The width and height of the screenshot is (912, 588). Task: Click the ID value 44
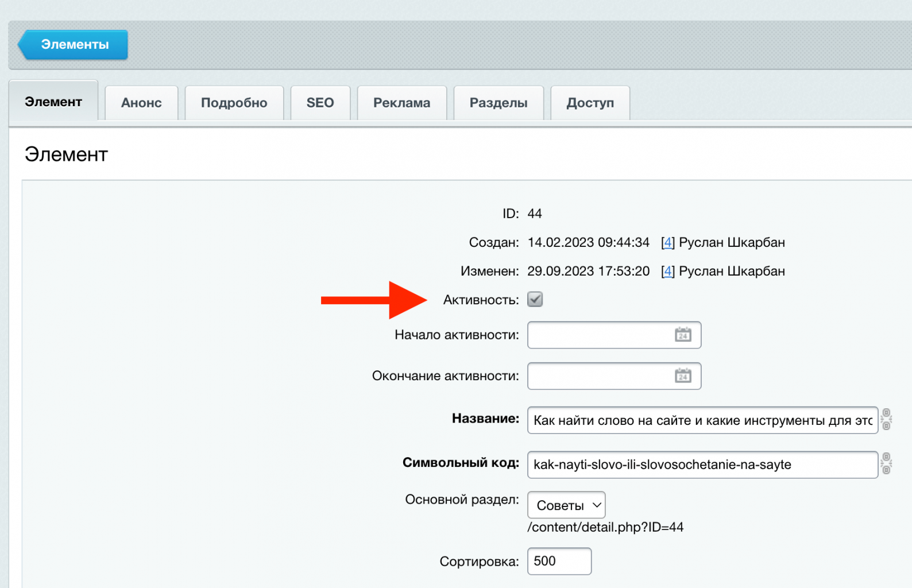tap(535, 214)
